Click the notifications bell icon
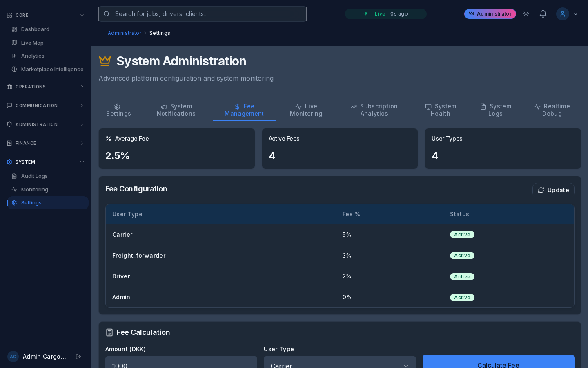This screenshot has height=368, width=588. [x=543, y=14]
